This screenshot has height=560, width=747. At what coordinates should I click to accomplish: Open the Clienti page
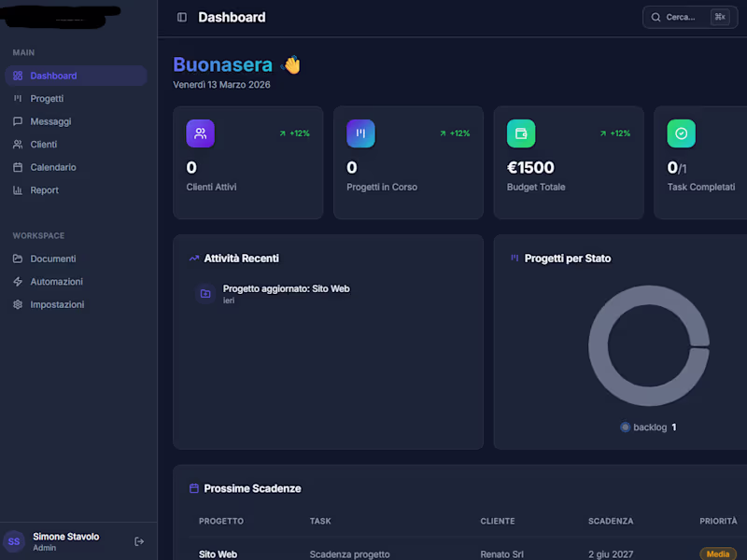coord(76,145)
